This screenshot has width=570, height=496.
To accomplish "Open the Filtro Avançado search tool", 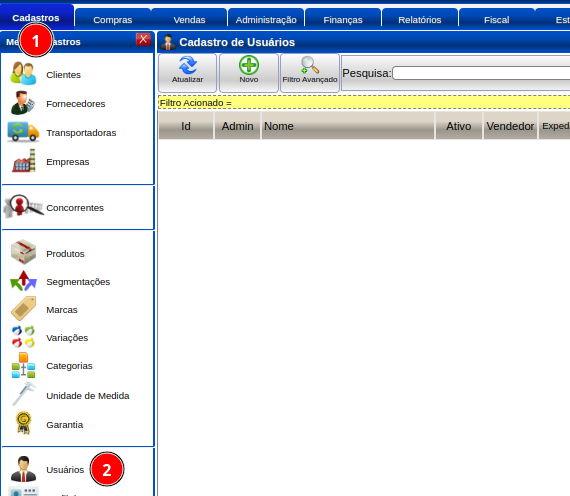I will [x=310, y=73].
